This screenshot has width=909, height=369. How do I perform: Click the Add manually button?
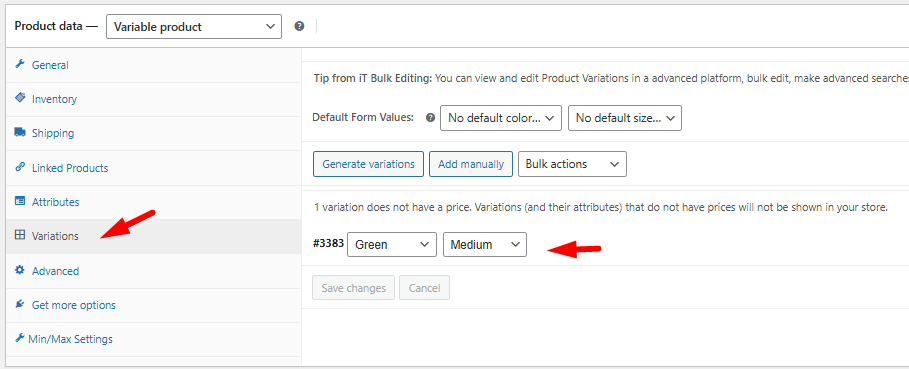[471, 164]
